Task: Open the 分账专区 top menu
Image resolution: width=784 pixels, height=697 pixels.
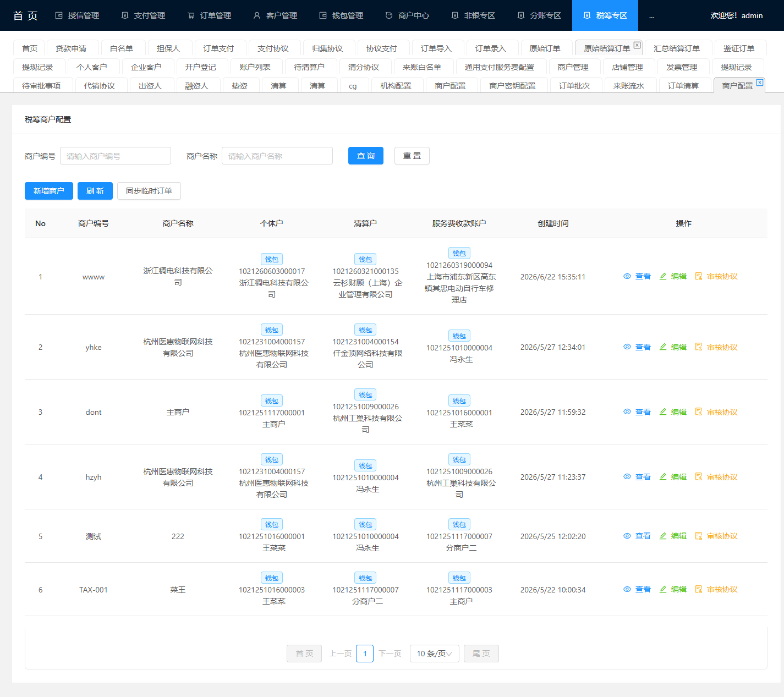Action: click(539, 15)
